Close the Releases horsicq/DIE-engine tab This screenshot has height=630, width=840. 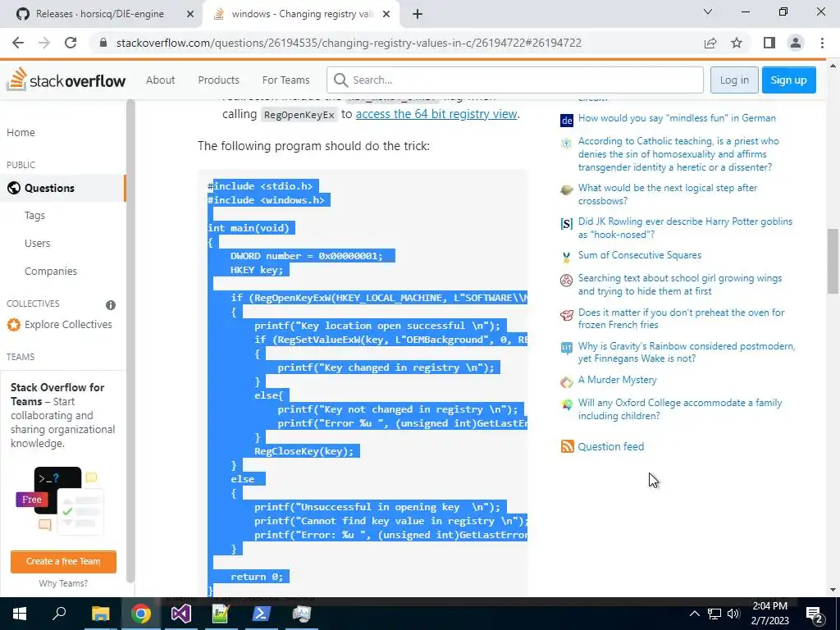(x=190, y=14)
